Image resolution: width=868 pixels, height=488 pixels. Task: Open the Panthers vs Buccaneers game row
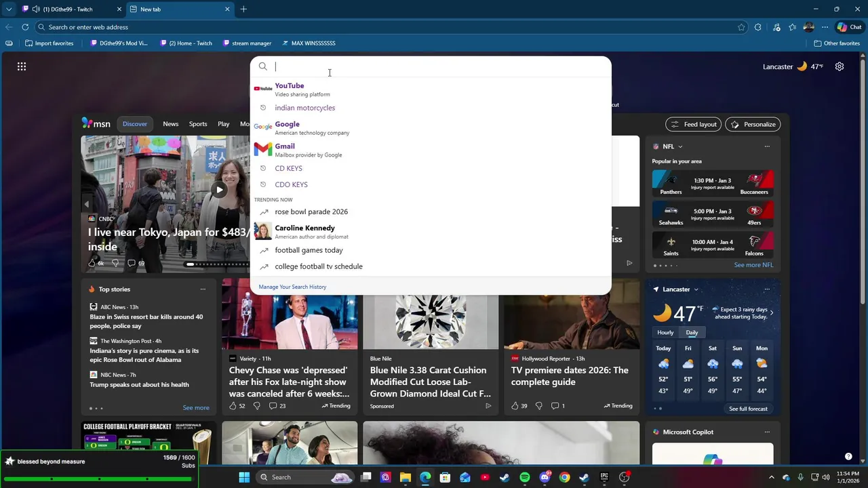pos(713,184)
